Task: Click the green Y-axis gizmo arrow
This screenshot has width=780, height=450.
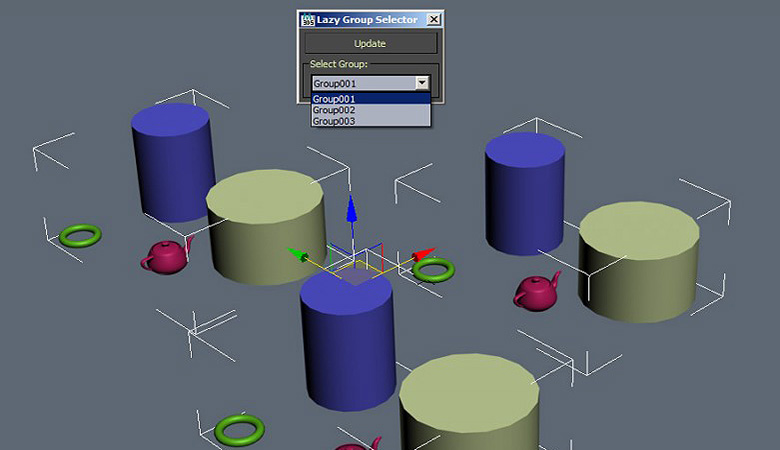Action: (x=298, y=255)
